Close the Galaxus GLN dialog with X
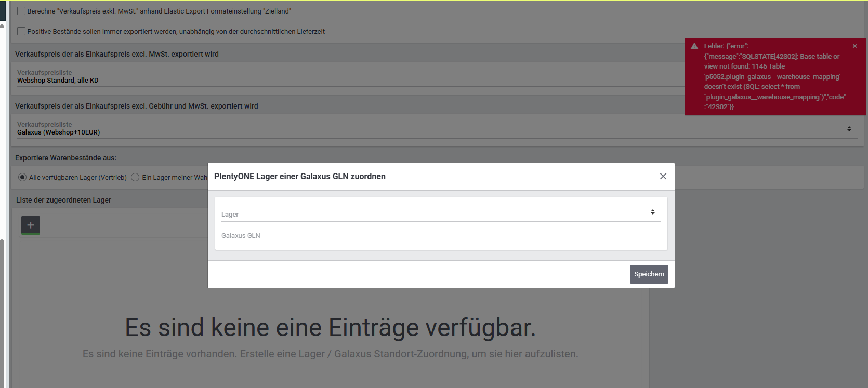 663,177
